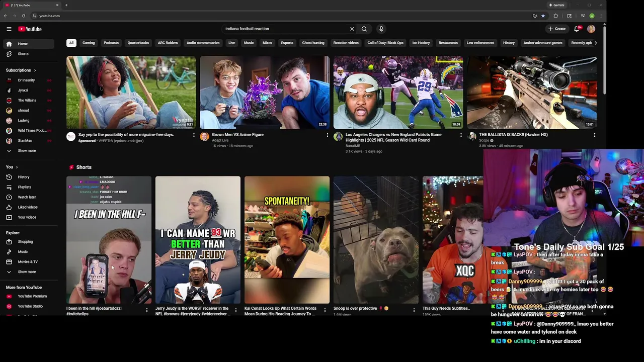Screen dimensions: 644x362
Task: Open Dr Insanity channel subscription
Action: coord(28,80)
